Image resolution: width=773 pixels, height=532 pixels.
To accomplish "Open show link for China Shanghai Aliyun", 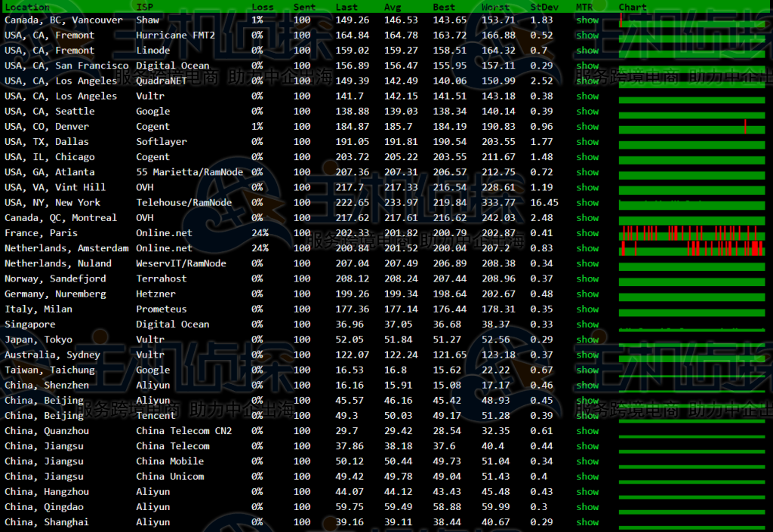I will click(587, 522).
